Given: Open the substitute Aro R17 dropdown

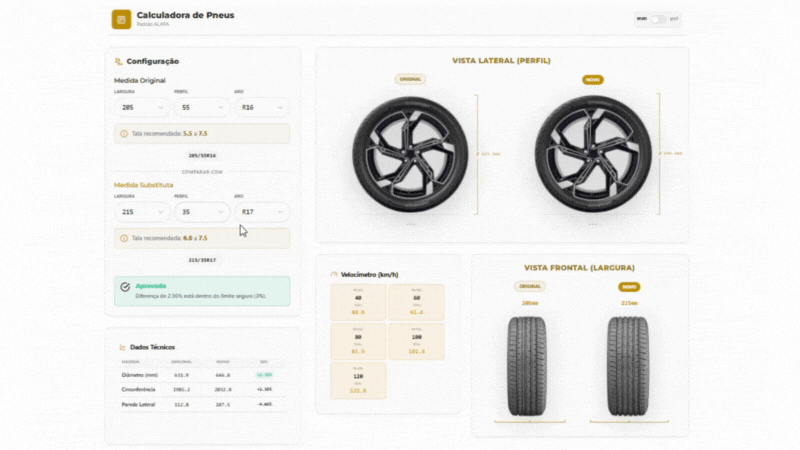Looking at the screenshot, I should [x=261, y=212].
